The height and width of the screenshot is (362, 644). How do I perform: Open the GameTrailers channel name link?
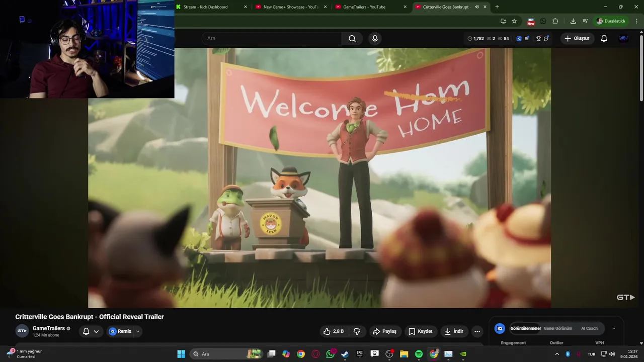(x=49, y=328)
